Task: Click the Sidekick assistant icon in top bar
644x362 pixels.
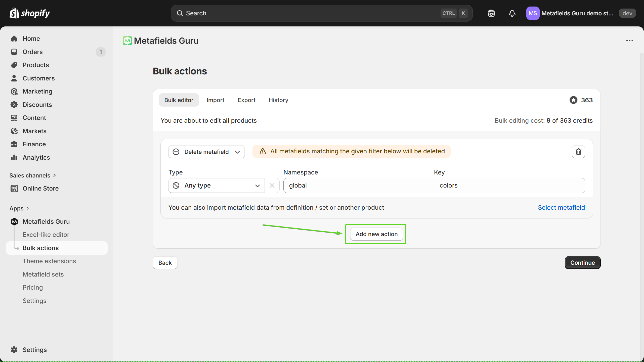Action: [x=491, y=13]
